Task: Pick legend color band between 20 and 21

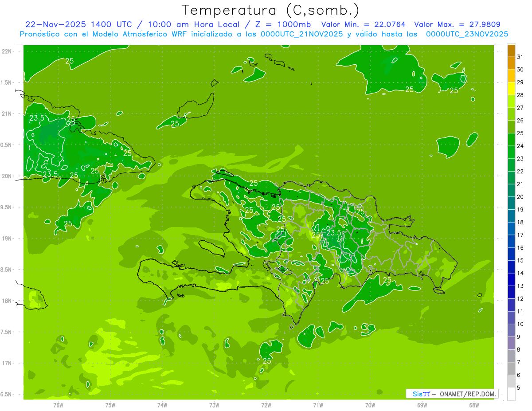Action: pos(511,191)
